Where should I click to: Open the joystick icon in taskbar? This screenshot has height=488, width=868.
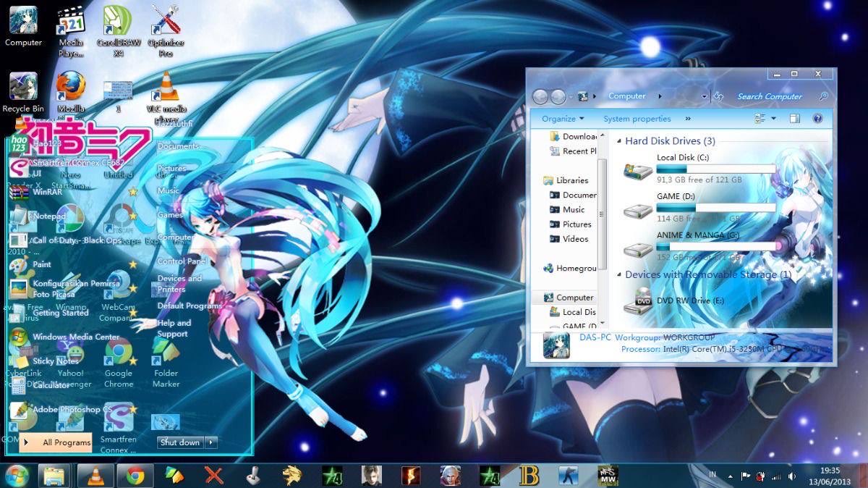pos(252,476)
